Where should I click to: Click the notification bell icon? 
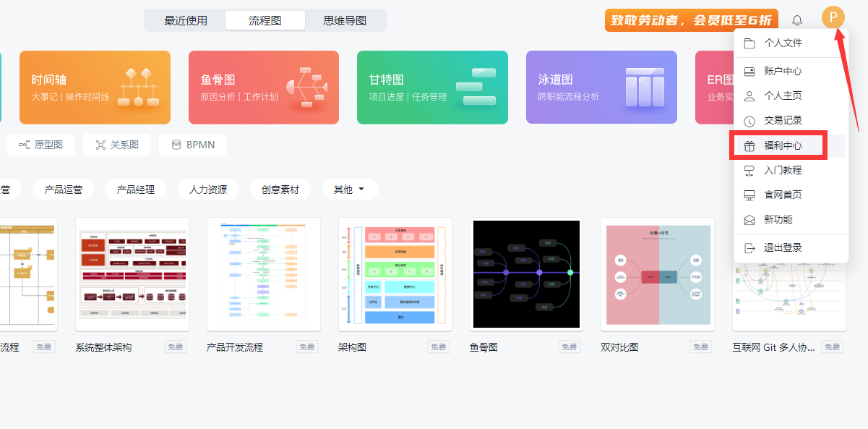tap(797, 20)
